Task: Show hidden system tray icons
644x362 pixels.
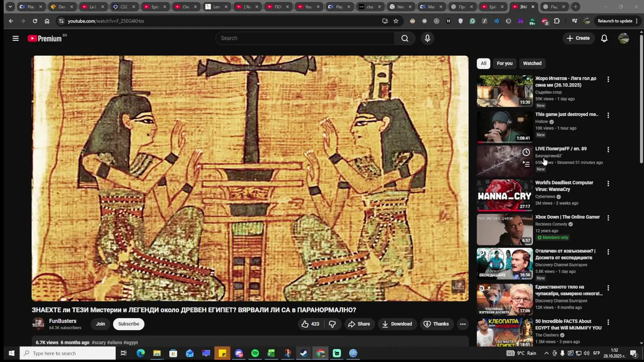Action: point(546,353)
